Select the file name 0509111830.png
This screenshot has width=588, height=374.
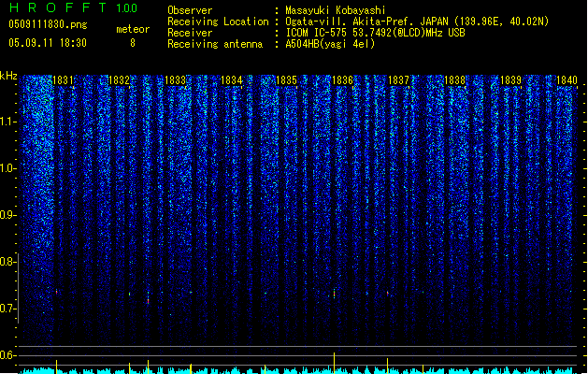coord(48,24)
